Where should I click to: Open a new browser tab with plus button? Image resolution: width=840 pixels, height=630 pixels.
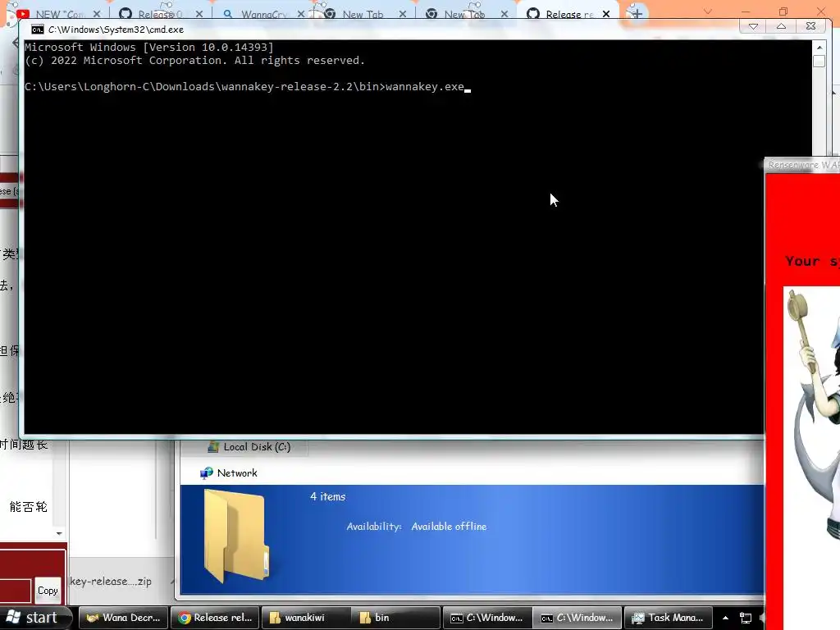637,13
